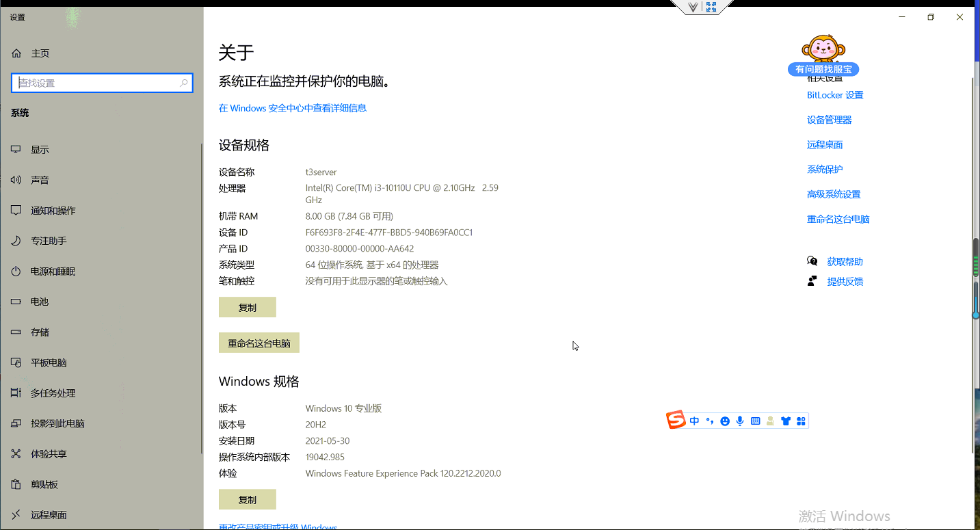This screenshot has width=980, height=530.
Task: Click the pen and touch value "没有可用于此显示器的笔或触控输入"
Action: [377, 281]
